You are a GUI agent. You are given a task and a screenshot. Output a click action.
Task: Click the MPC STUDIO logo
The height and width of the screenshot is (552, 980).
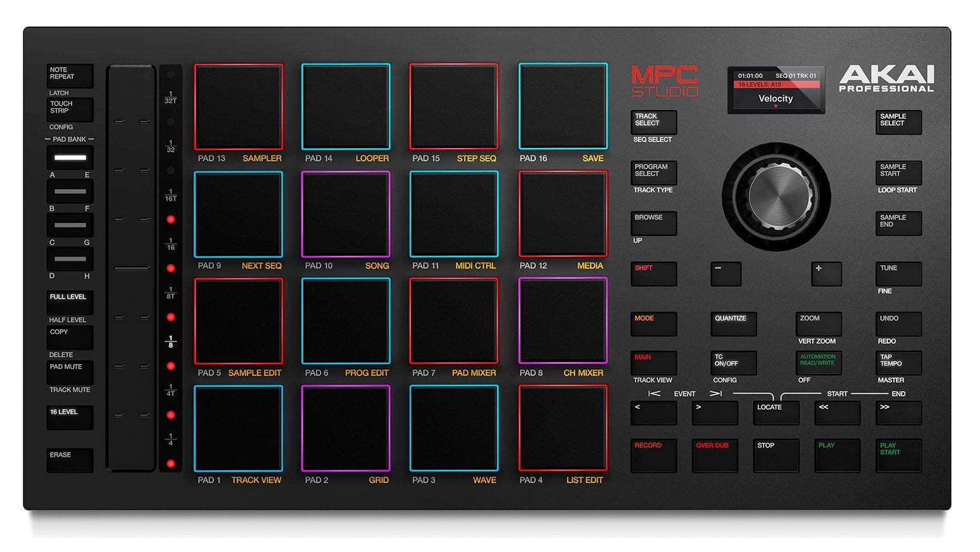665,82
